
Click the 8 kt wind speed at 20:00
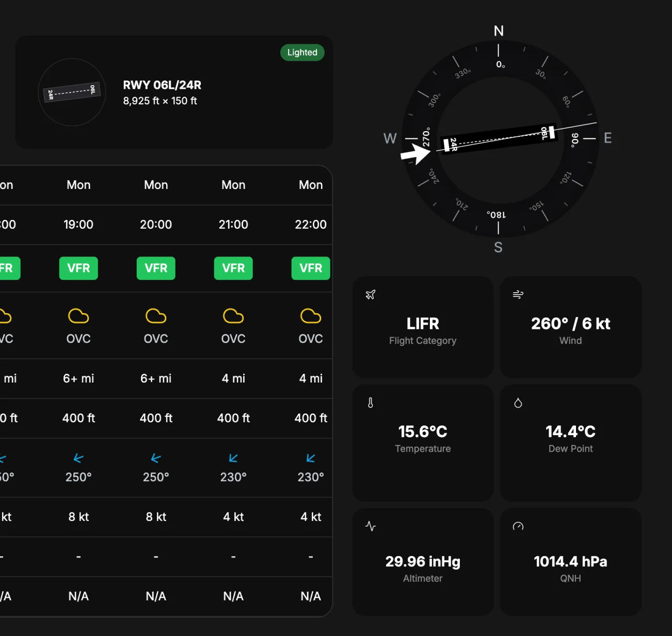tap(156, 517)
